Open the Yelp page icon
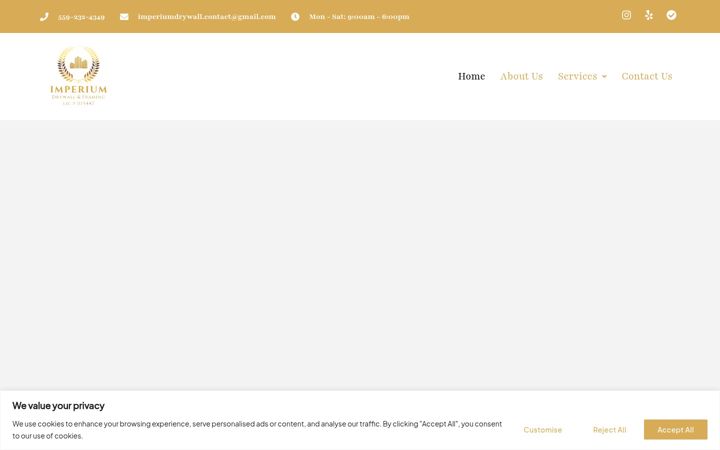The width and height of the screenshot is (720, 450). 649,15
